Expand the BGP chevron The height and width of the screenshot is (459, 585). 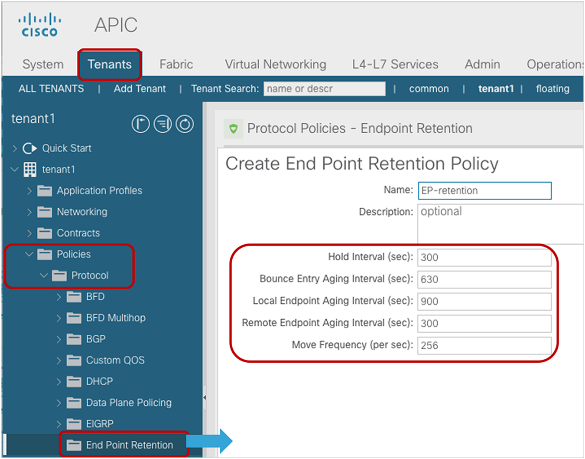pyautogui.click(x=59, y=340)
